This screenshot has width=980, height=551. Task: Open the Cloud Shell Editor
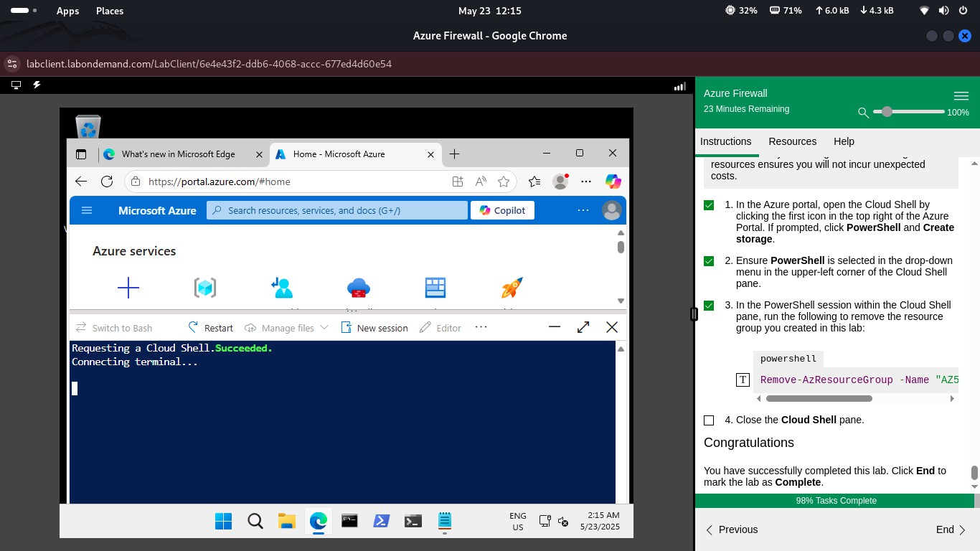point(440,328)
